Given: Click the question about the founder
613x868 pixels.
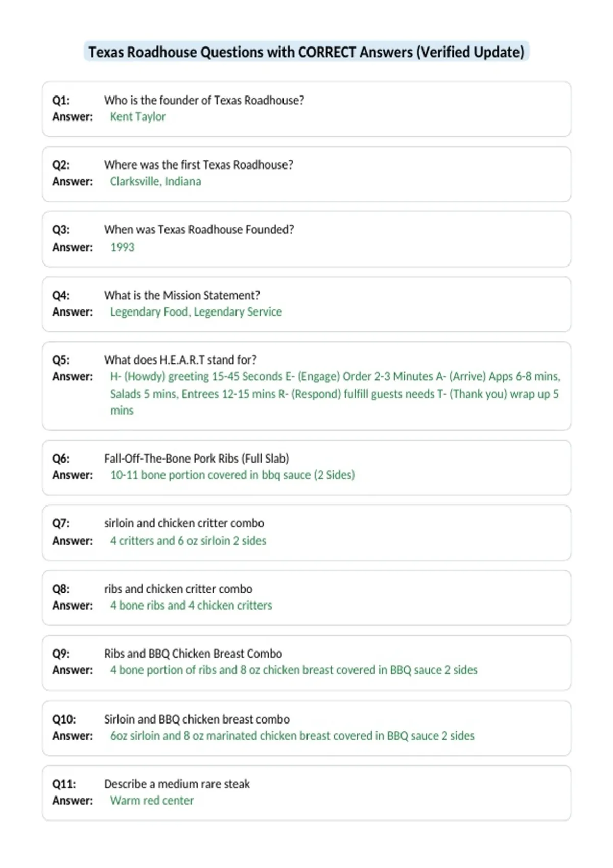Looking at the screenshot, I should (204, 100).
